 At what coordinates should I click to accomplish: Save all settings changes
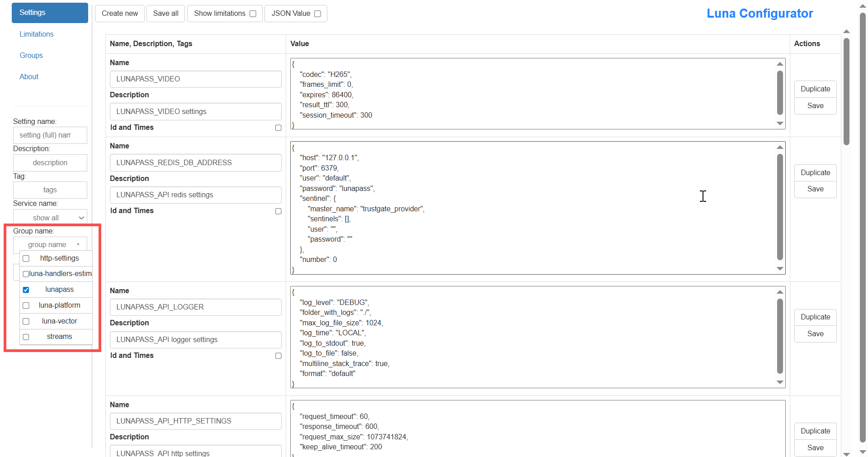165,13
